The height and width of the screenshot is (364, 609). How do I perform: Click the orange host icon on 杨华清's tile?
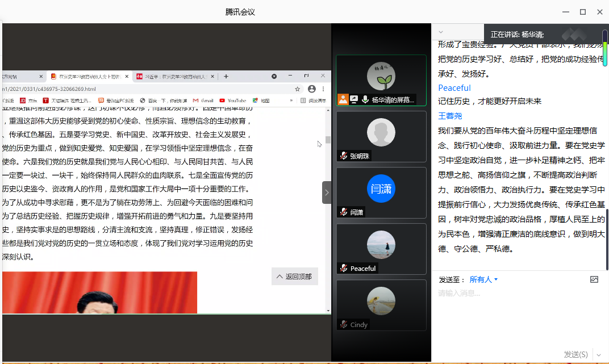343,99
